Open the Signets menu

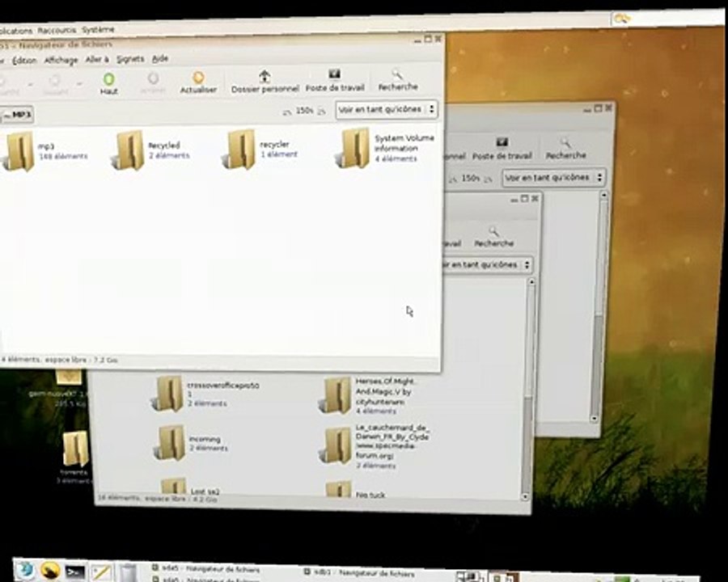pos(130,59)
